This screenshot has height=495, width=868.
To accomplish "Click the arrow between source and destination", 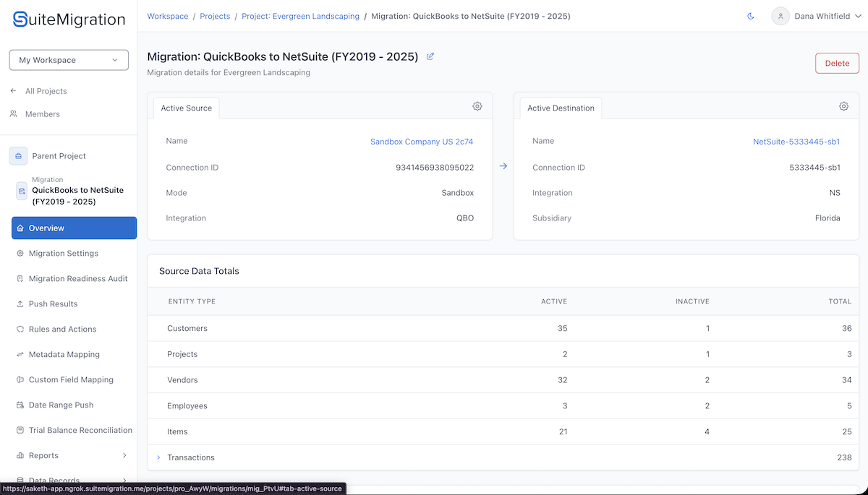I will pyautogui.click(x=503, y=166).
